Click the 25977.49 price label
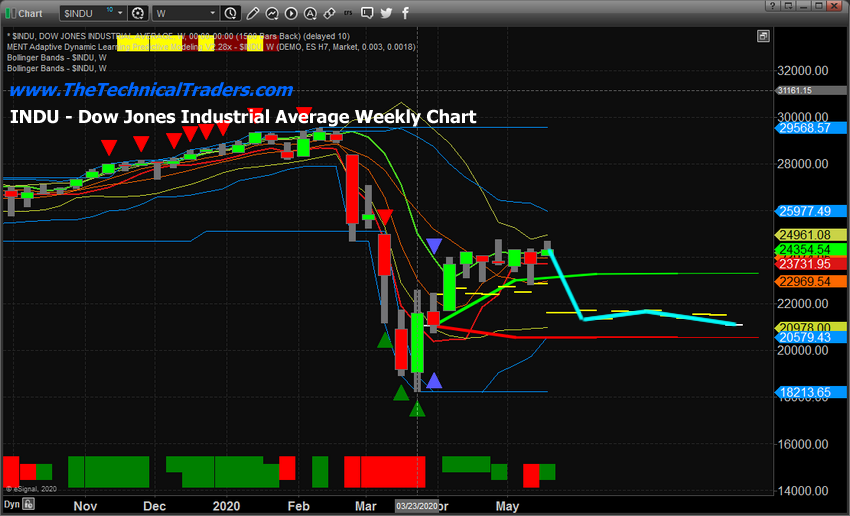This screenshot has height=516, width=850. (810, 211)
